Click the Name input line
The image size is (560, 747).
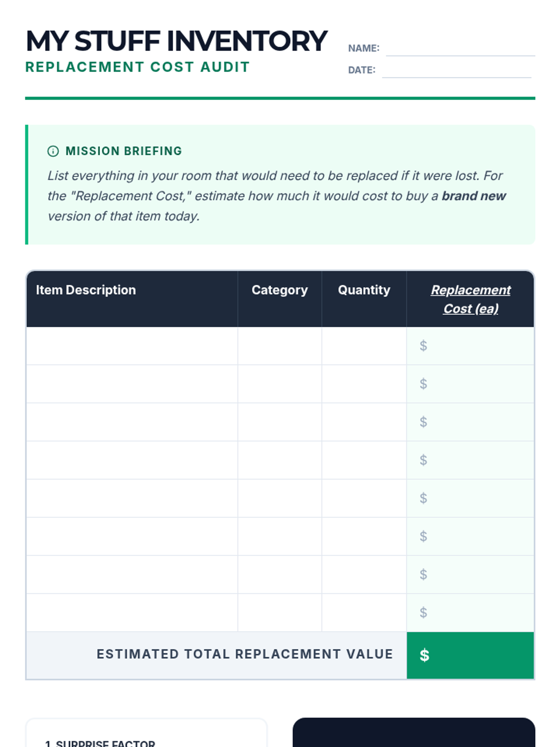(x=460, y=49)
